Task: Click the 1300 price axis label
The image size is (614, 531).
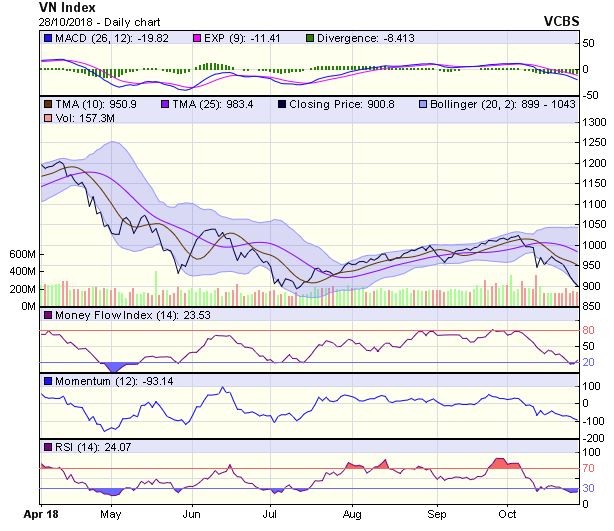Action: [x=594, y=121]
